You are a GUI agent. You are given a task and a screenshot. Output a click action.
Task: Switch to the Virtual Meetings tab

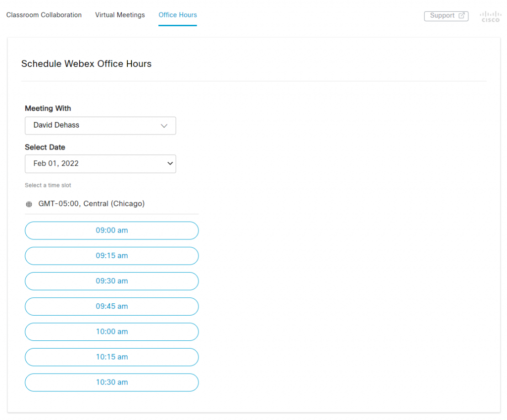point(120,15)
